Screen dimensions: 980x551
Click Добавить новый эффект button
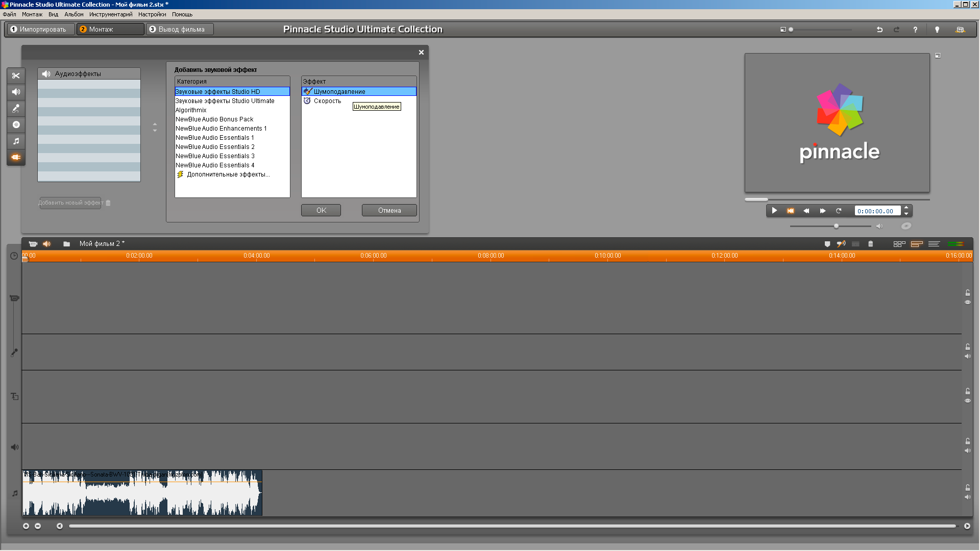70,203
